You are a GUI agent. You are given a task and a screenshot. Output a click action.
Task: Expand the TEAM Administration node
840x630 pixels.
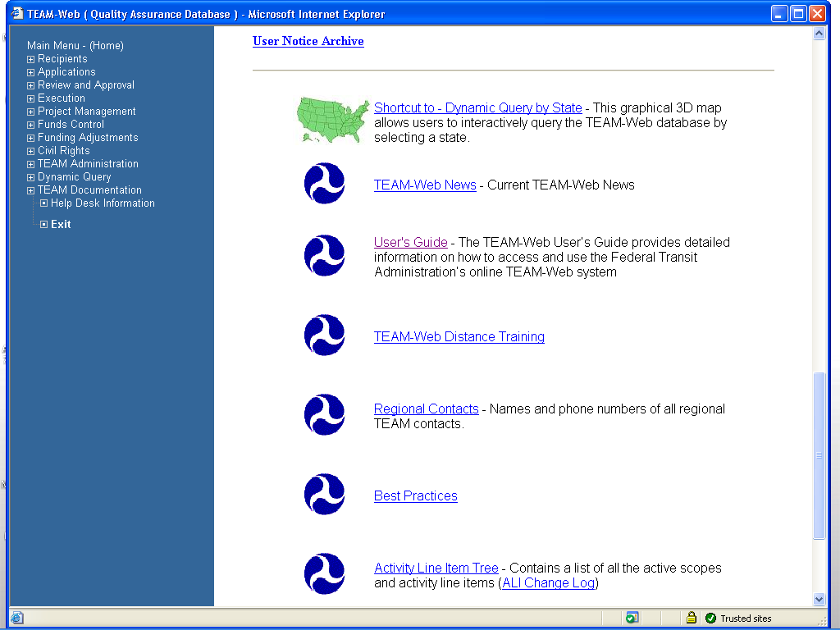[x=30, y=164]
